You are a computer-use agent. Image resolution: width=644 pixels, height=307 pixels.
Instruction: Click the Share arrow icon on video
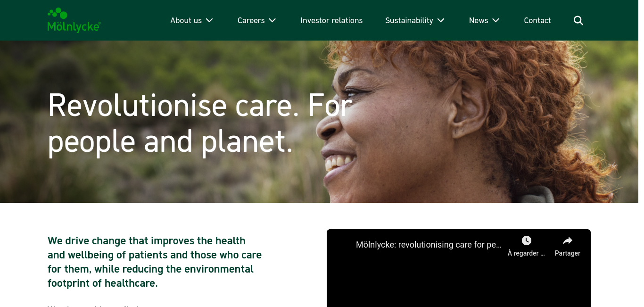click(x=568, y=241)
